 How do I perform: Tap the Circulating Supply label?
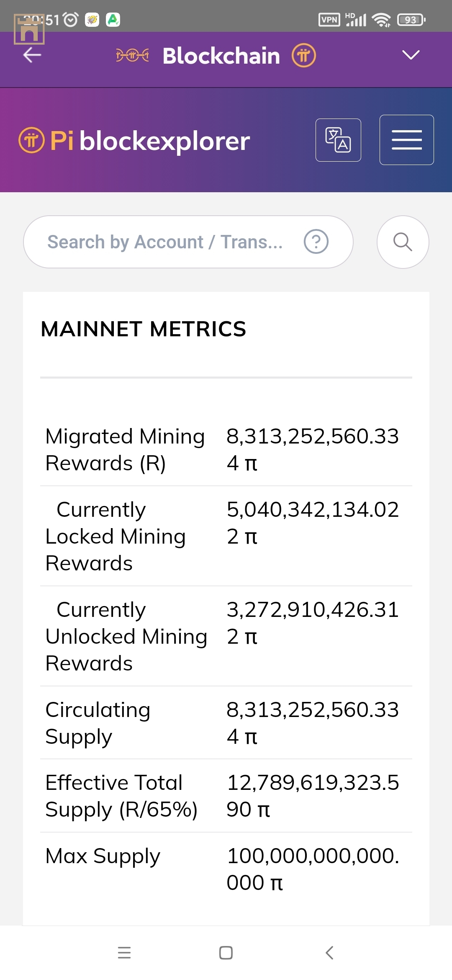click(x=98, y=723)
